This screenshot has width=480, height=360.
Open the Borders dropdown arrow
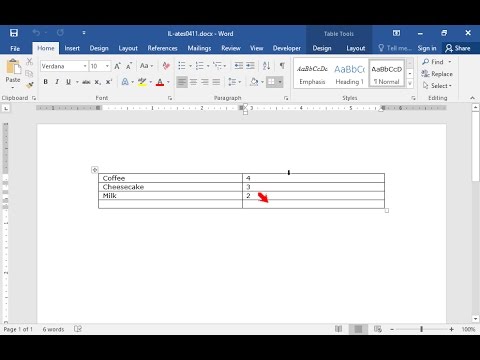pos(280,82)
